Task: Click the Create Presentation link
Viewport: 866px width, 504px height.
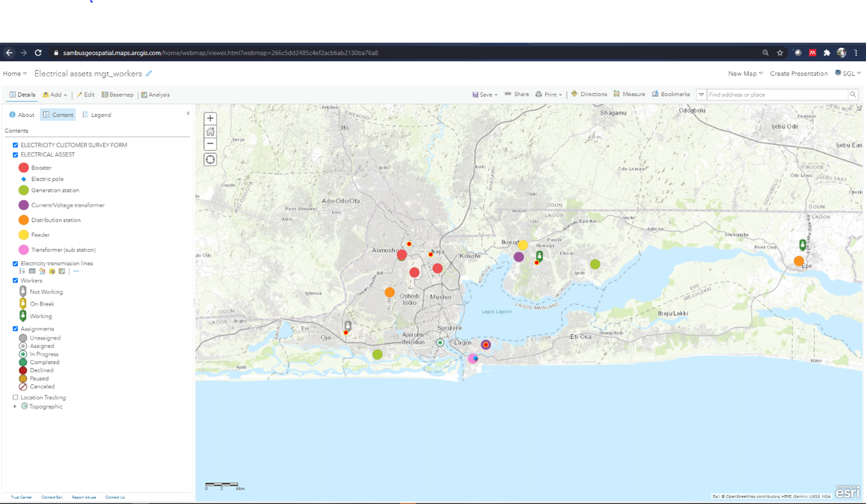Action: 799,73
